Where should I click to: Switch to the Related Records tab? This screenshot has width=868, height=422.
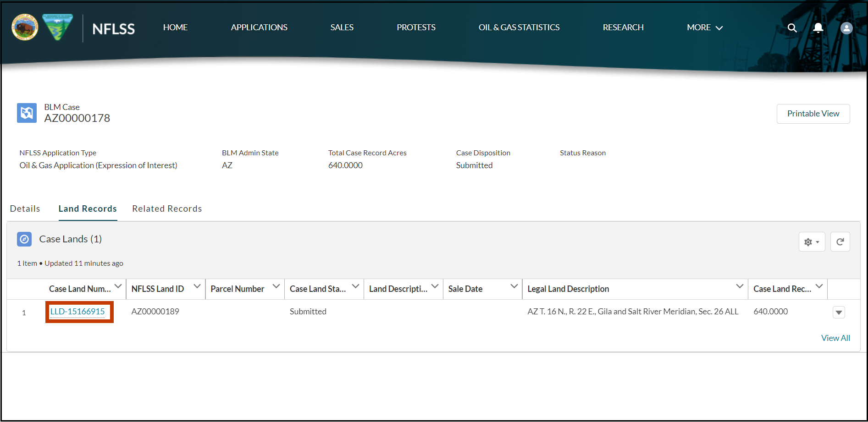pos(167,208)
